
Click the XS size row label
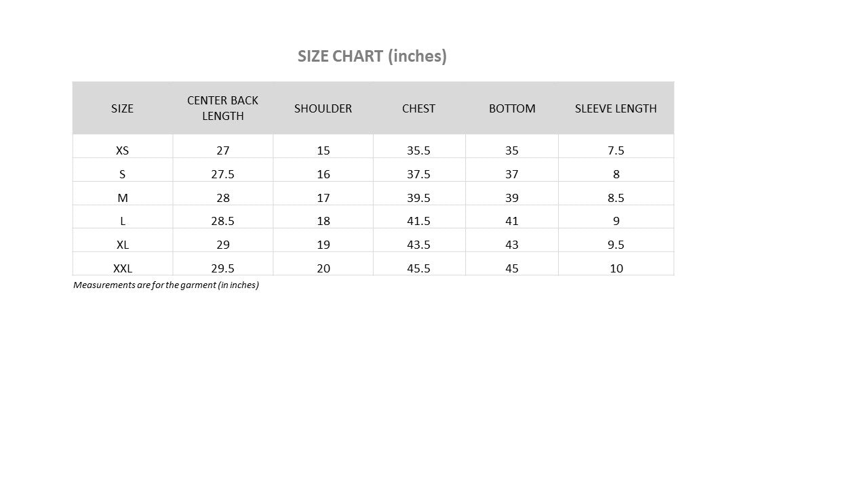coord(122,150)
